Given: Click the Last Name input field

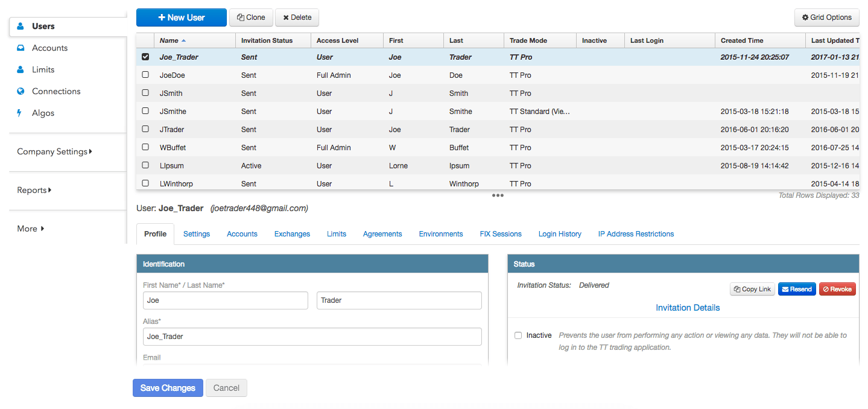Looking at the screenshot, I should click(399, 300).
